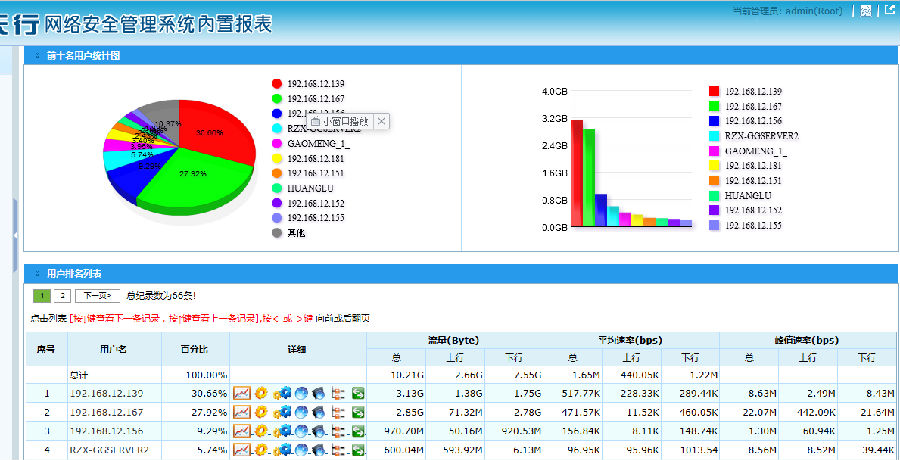Click the QR code icon in header
Viewport: 900px width, 460px height.
click(x=866, y=11)
